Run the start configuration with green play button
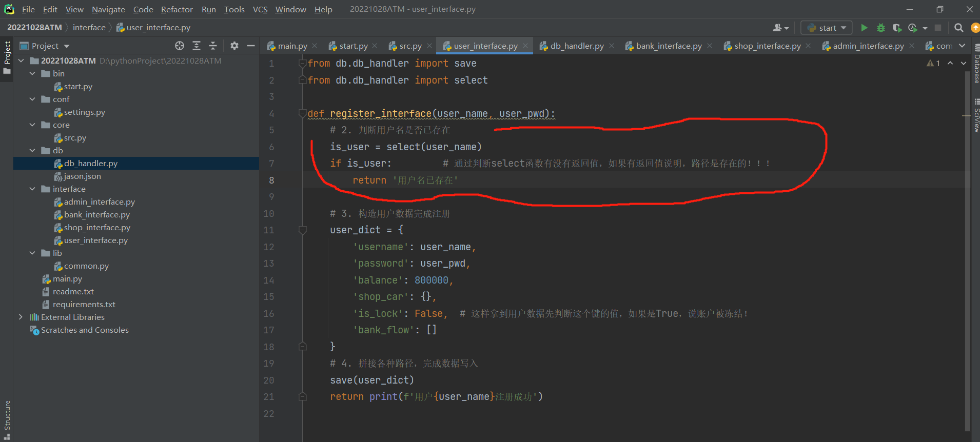The width and height of the screenshot is (980, 442). 865,28
